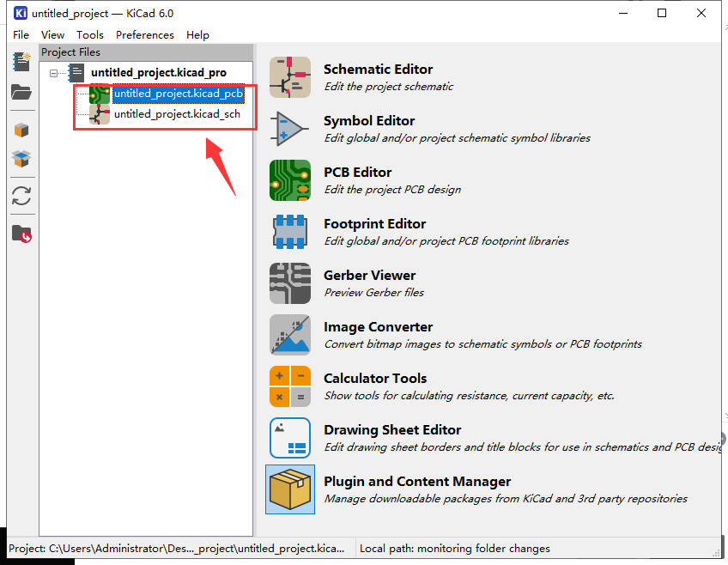Collapse the untitled_project.kicad_pro tree node
Viewport: 728px width, 565px height.
[53, 73]
